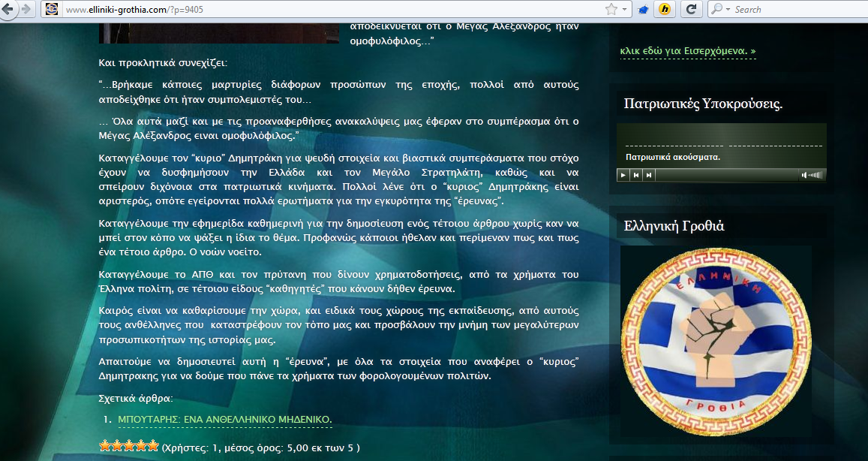This screenshot has height=461, width=868.
Task: Click the article photo at the top left
Action: pos(218,33)
